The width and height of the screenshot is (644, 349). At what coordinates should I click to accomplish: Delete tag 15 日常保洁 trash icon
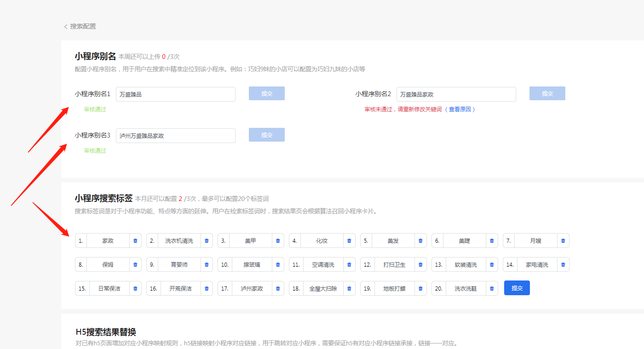[x=135, y=288]
